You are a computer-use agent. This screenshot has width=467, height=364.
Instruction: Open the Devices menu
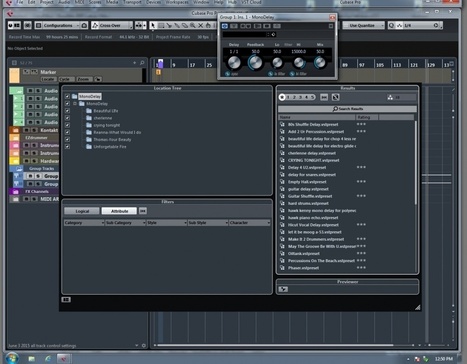point(153,2)
